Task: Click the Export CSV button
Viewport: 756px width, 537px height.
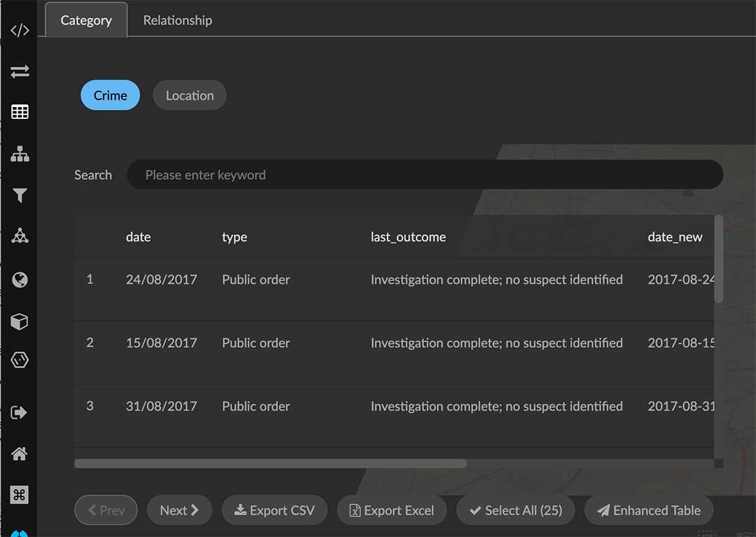Action: pyautogui.click(x=274, y=510)
